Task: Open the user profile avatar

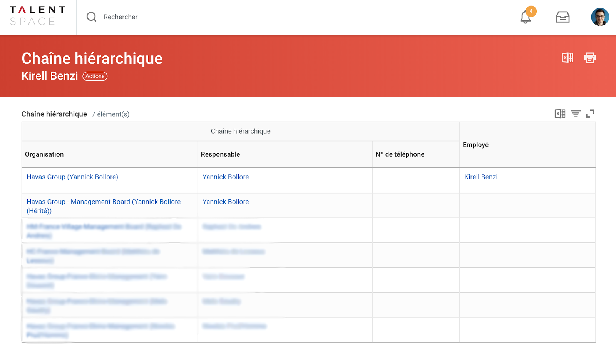Action: click(x=600, y=17)
